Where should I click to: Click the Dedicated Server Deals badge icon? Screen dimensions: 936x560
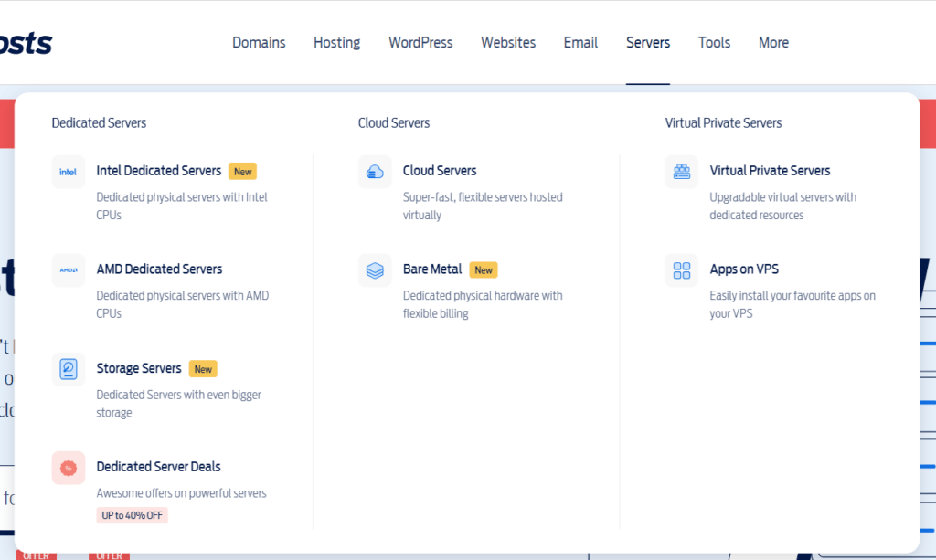68,467
